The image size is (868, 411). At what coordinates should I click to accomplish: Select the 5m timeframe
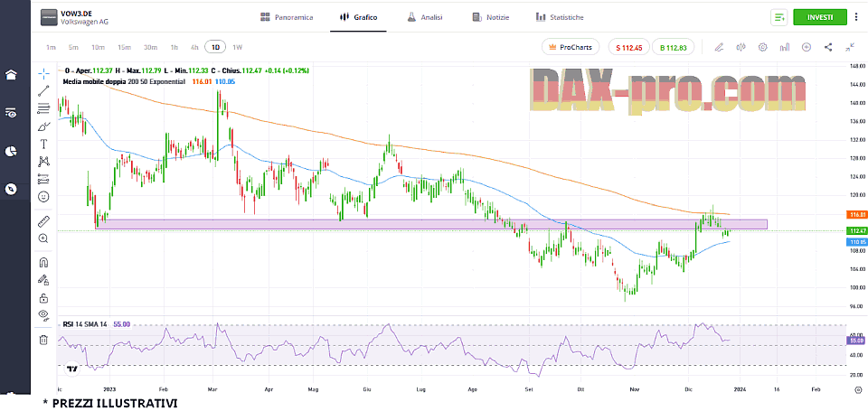(x=73, y=48)
